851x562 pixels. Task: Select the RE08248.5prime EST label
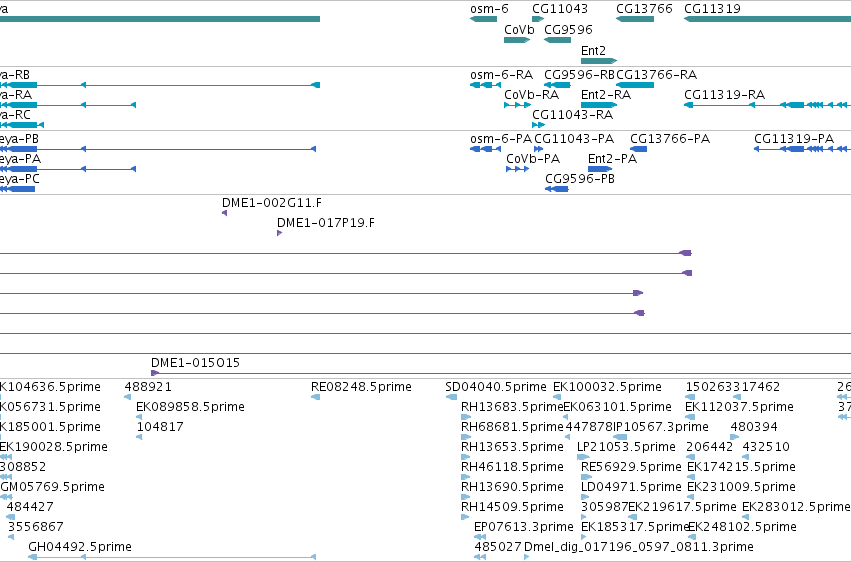click(x=361, y=387)
